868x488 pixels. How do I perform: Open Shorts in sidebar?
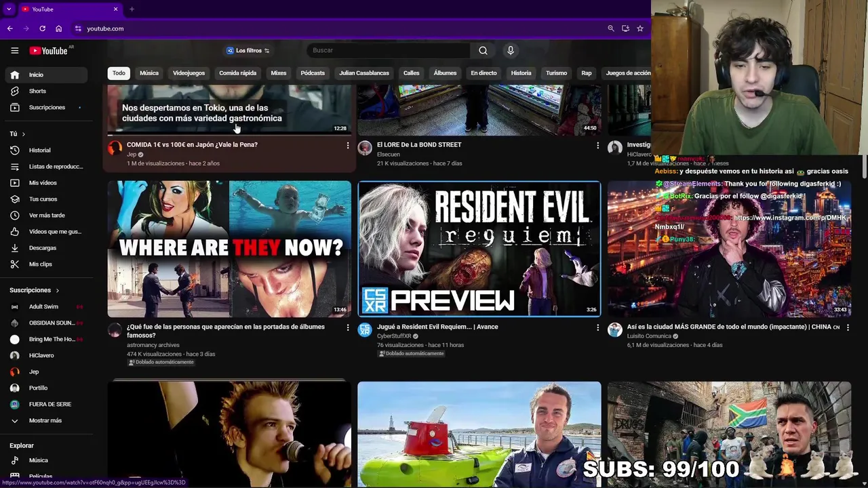(45, 91)
